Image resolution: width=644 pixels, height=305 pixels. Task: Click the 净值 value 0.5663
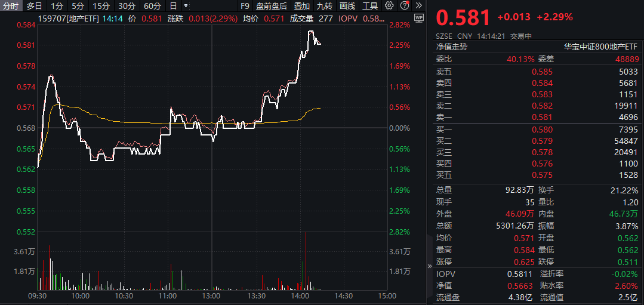tap(520, 286)
